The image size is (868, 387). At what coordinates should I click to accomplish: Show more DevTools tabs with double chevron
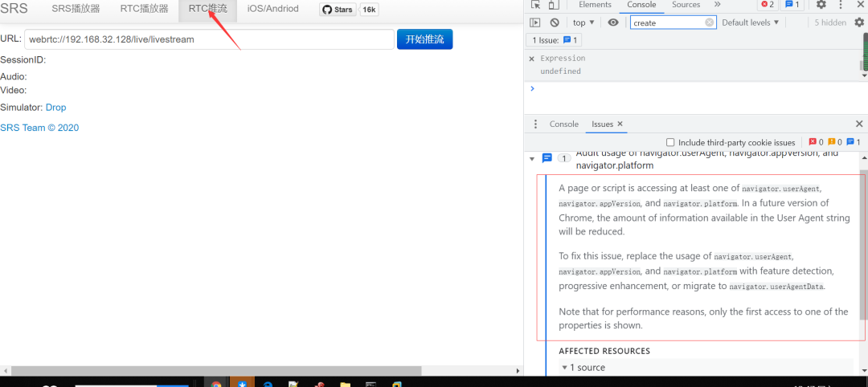(718, 5)
